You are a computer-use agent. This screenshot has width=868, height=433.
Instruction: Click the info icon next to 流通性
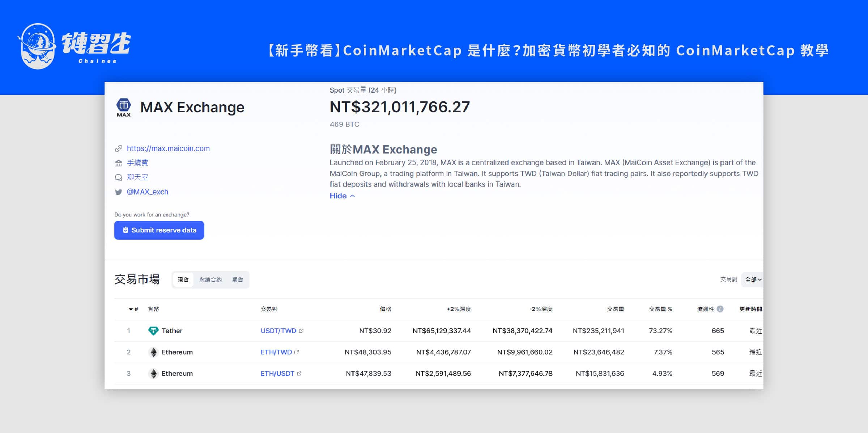pyautogui.click(x=720, y=309)
